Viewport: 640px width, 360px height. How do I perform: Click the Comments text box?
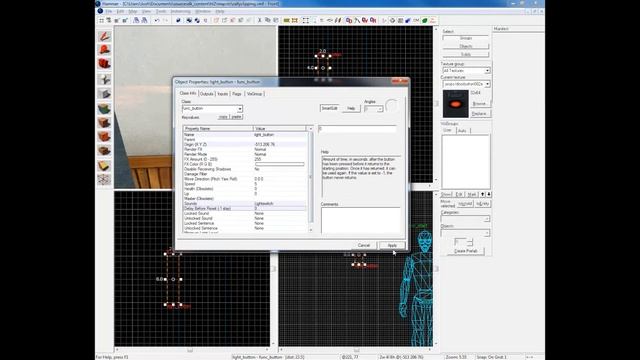(x=361, y=220)
